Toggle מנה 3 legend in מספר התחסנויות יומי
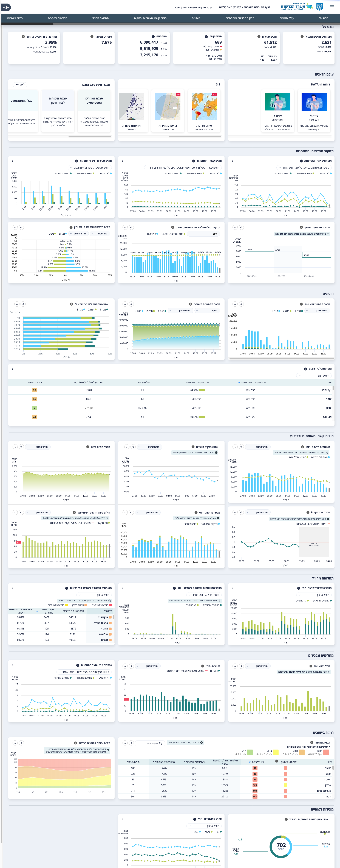 coord(276,311)
